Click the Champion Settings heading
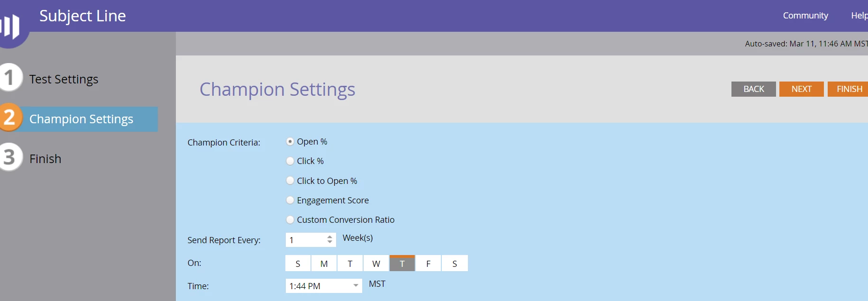Image resolution: width=868 pixels, height=301 pixels. pyautogui.click(x=277, y=90)
